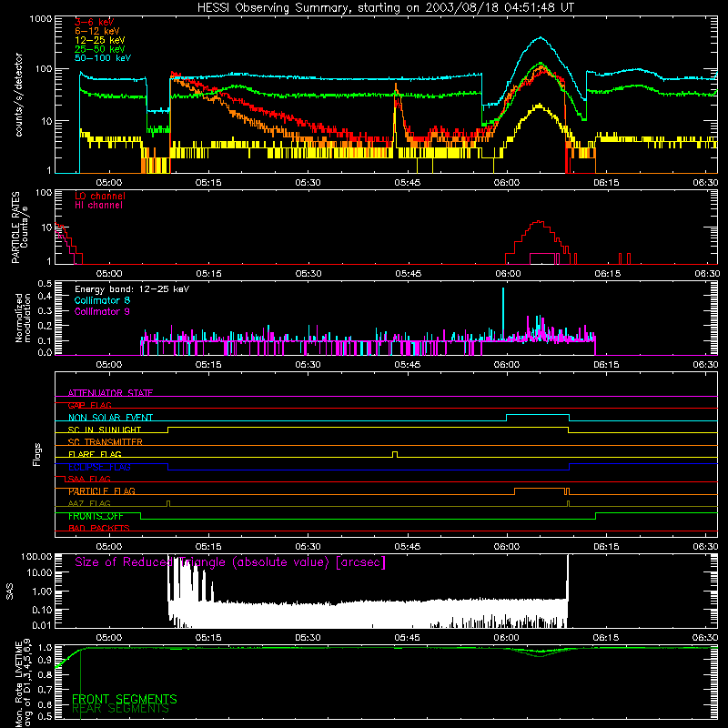Viewport: 728px width, 728px height.
Task: Click '05:30' tick of top panel
Action: (308, 183)
